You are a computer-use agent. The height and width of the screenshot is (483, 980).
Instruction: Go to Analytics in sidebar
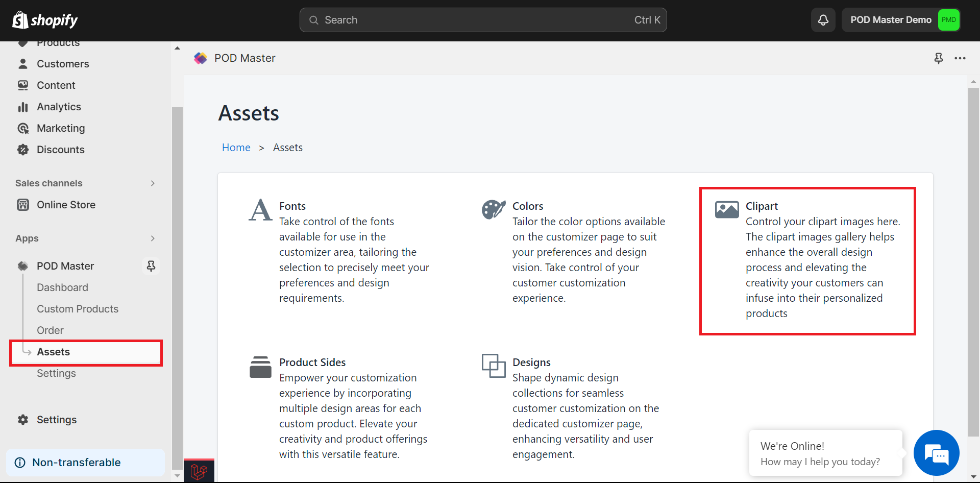point(59,107)
